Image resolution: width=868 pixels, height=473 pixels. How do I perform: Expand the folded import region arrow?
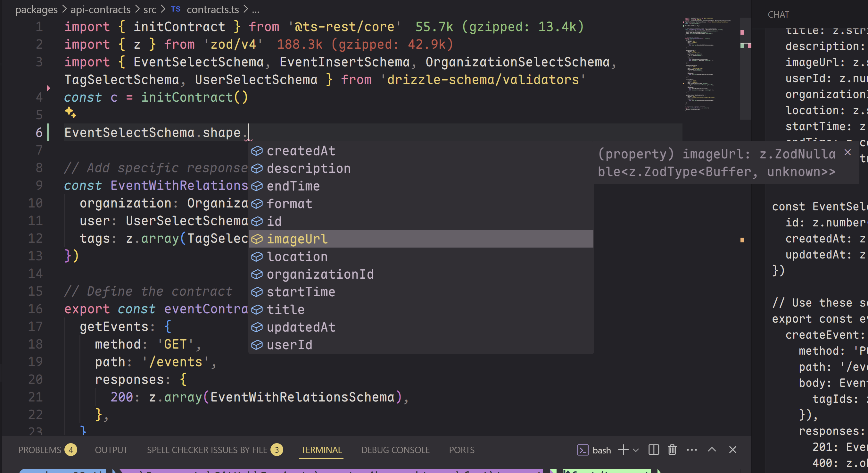(x=48, y=88)
